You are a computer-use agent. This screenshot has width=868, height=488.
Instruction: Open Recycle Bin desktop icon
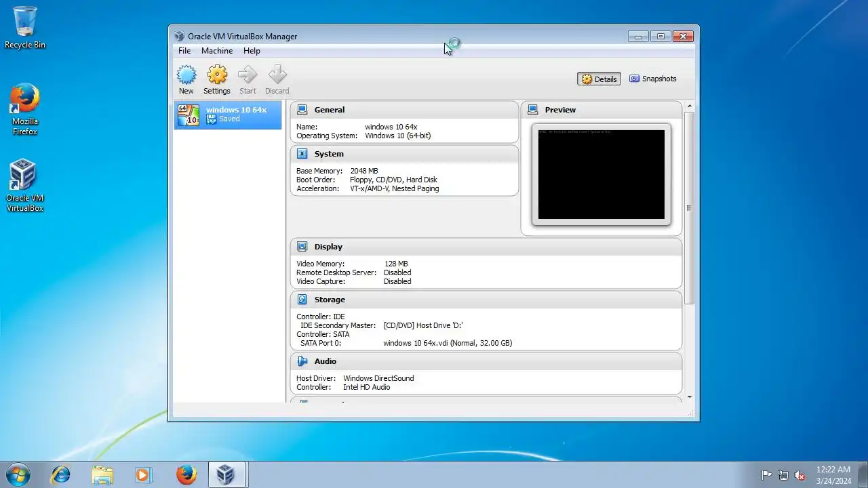coord(25,28)
